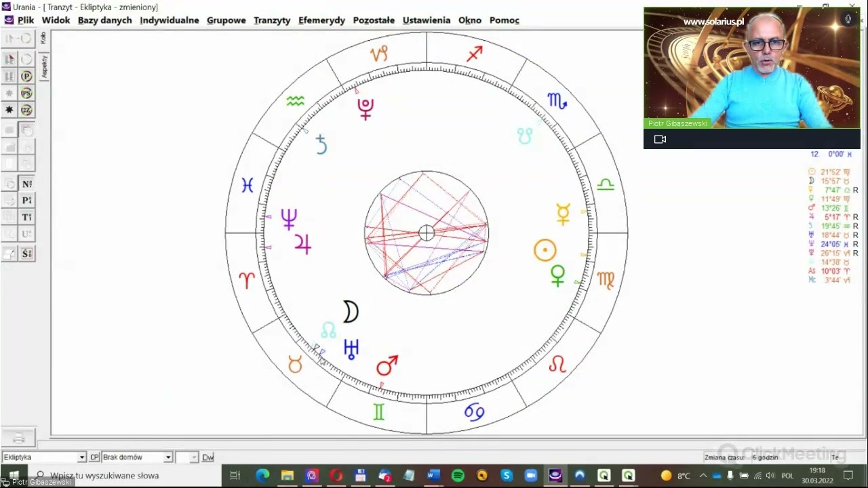Viewport: 868px width, 488px height.
Task: Click the Scorpio sign on the zodiac ring
Action: coord(557,101)
